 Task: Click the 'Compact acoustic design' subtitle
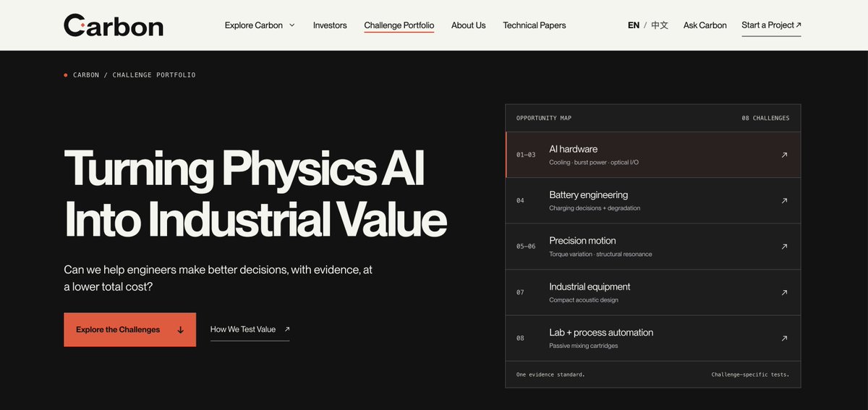coord(584,300)
